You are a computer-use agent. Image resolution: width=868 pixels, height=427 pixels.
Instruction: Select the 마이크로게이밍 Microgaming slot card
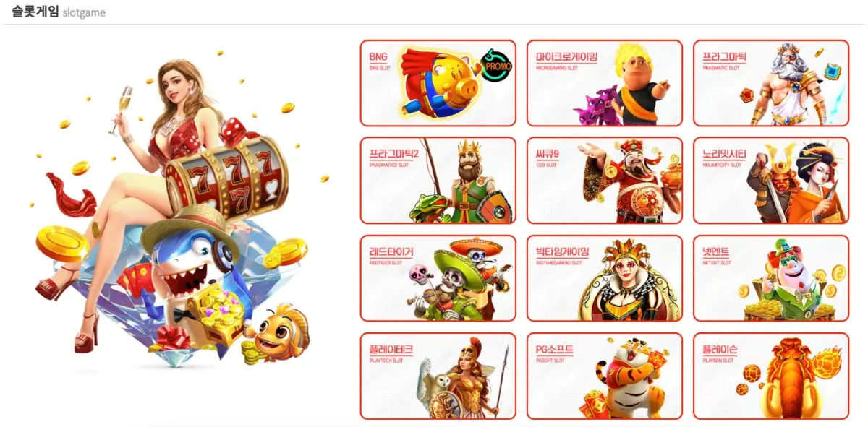point(605,83)
